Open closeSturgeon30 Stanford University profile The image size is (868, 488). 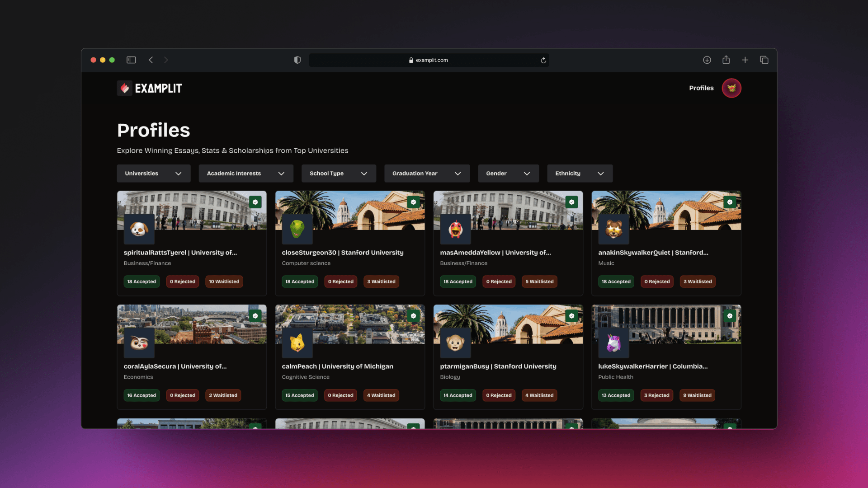tap(342, 253)
